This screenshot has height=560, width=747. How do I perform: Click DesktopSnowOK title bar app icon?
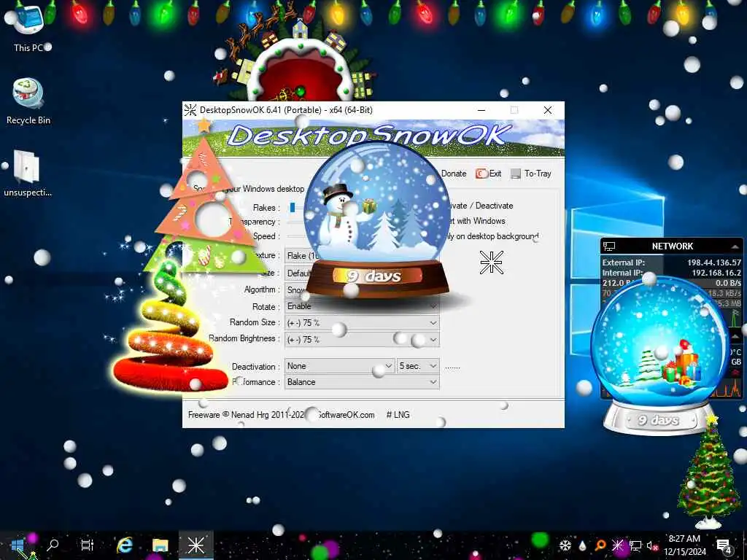[190, 110]
